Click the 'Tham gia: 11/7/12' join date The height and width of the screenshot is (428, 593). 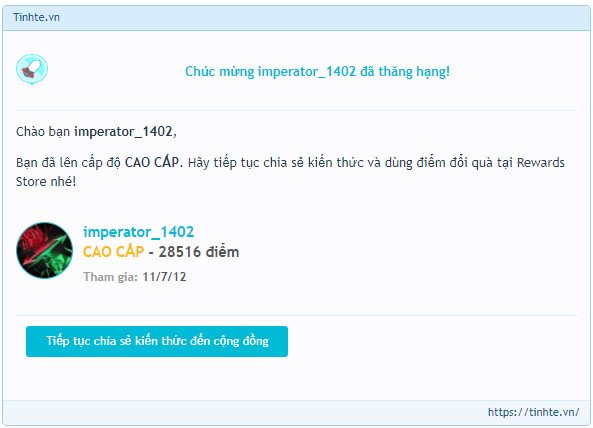(135, 277)
